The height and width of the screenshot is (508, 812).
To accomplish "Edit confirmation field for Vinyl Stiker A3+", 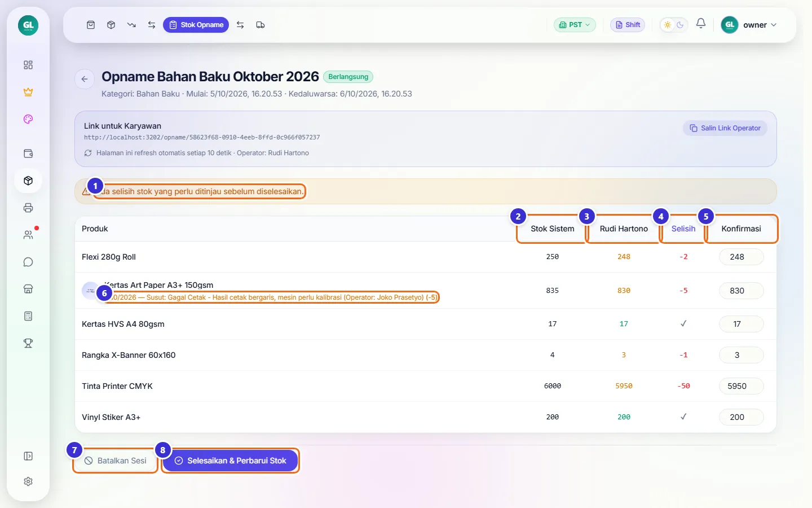I will (x=742, y=417).
